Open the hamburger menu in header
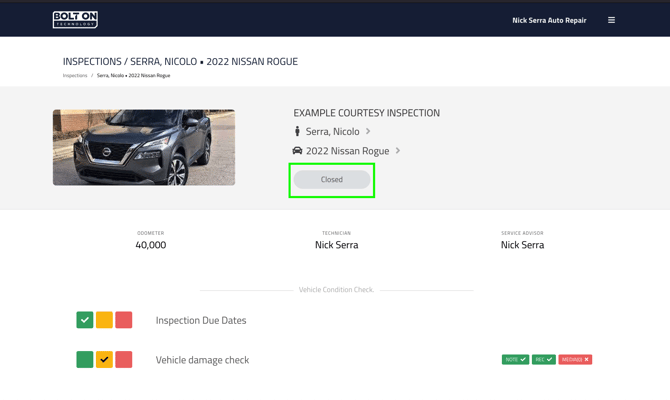 click(x=611, y=20)
